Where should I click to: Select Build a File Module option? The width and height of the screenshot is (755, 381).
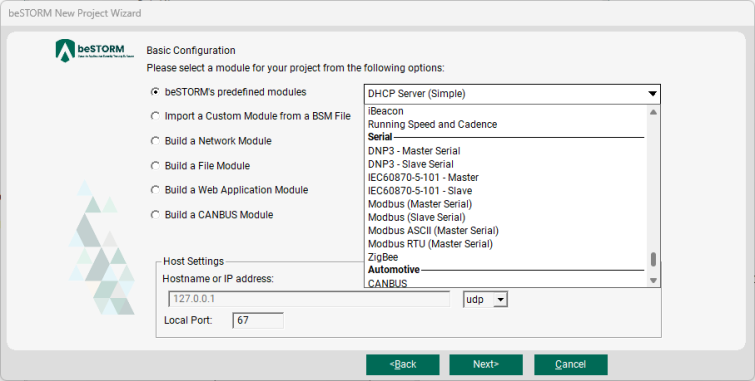pyautogui.click(x=155, y=166)
